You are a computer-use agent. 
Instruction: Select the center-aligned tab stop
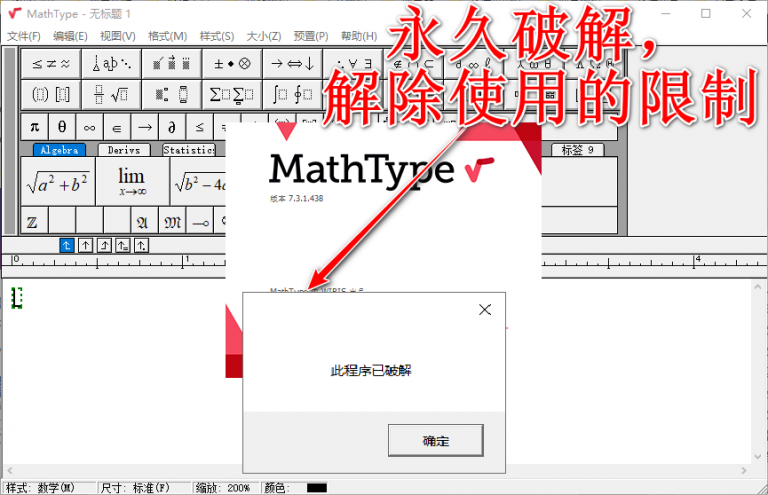85,245
